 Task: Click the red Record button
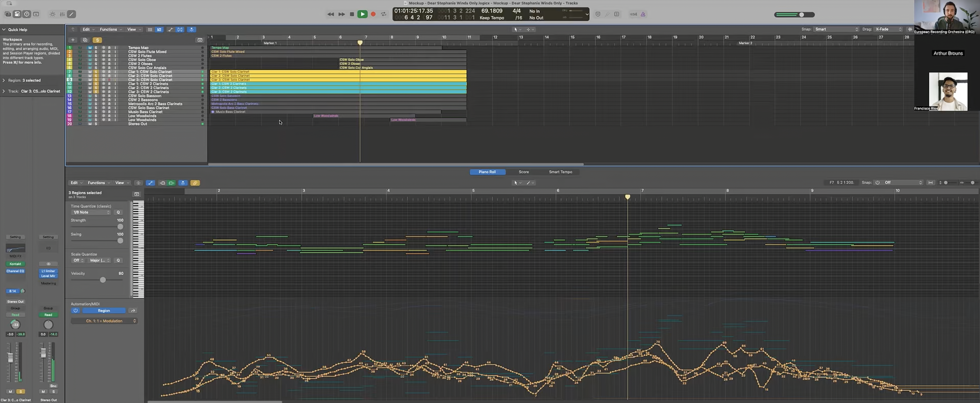pos(373,14)
